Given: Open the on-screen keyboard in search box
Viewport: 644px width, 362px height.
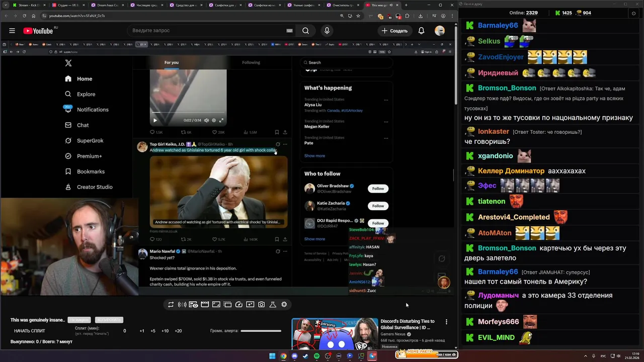Looking at the screenshot, I should point(289,31).
